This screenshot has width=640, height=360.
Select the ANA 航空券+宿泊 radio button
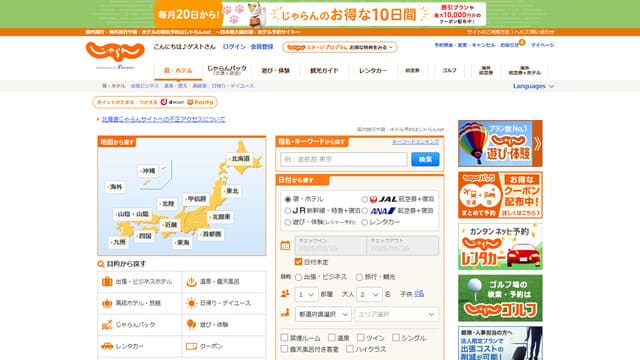(x=364, y=211)
